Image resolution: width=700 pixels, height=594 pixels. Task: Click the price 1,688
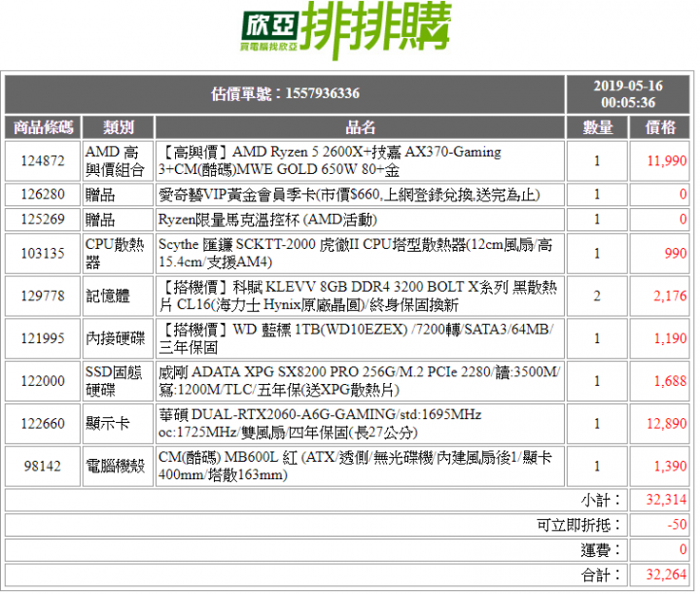click(x=670, y=381)
